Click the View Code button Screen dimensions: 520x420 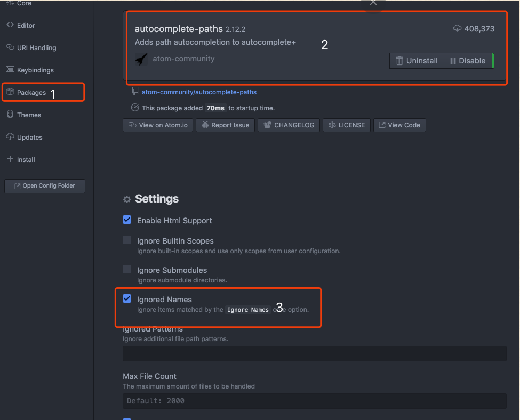coord(399,125)
